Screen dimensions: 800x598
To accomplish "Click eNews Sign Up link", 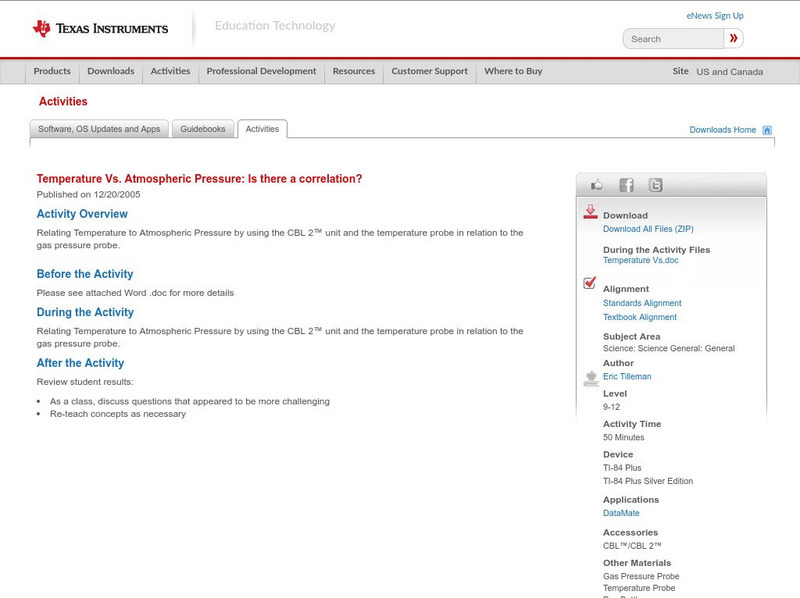I will tap(715, 16).
